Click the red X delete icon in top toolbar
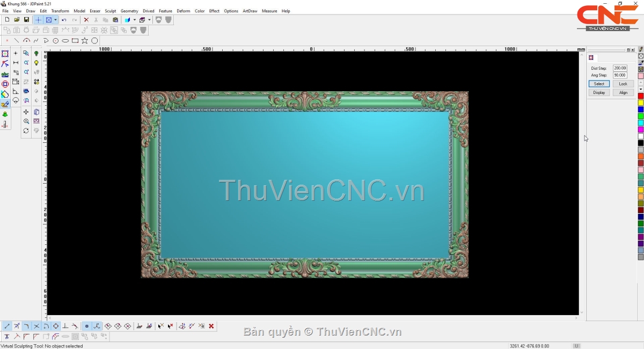This screenshot has height=349, width=644. coord(86,20)
